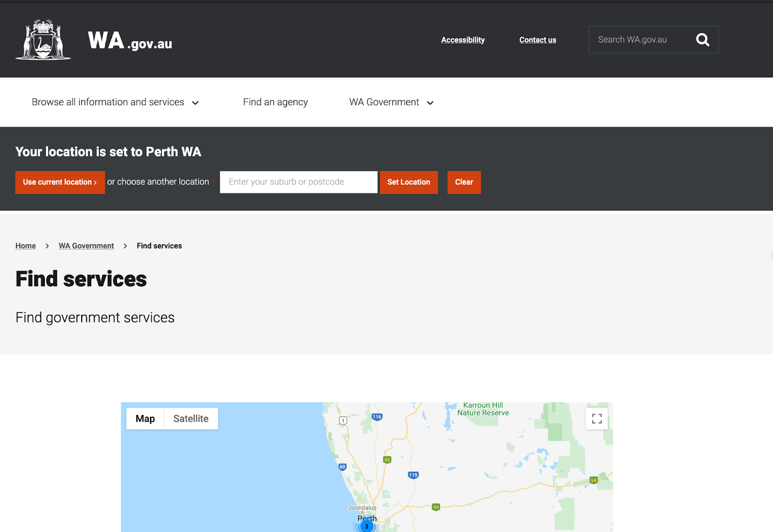Click route 115 shield on the map

(x=413, y=475)
